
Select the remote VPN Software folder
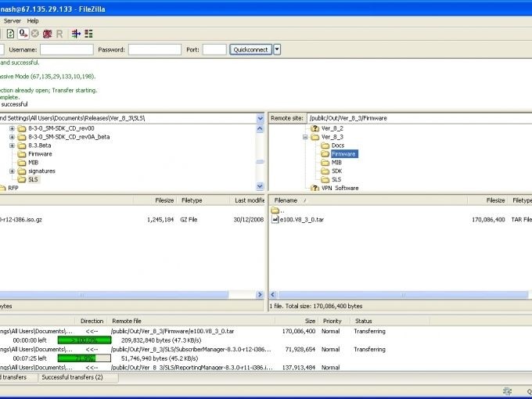tap(340, 188)
